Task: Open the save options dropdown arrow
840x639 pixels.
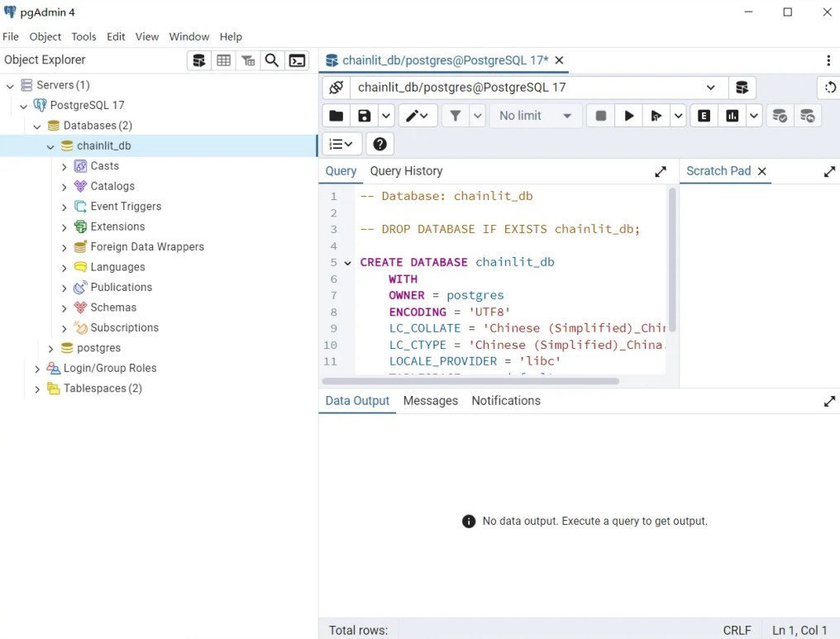Action: 386,116
